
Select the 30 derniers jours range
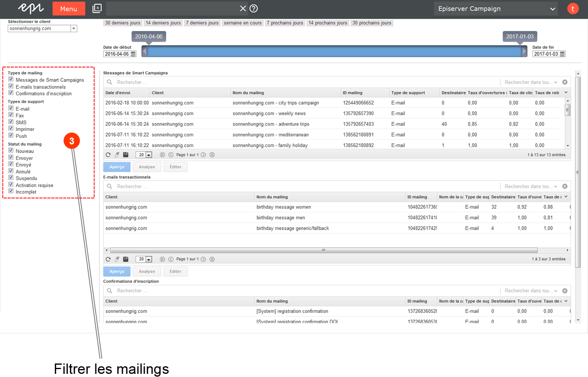pos(122,23)
